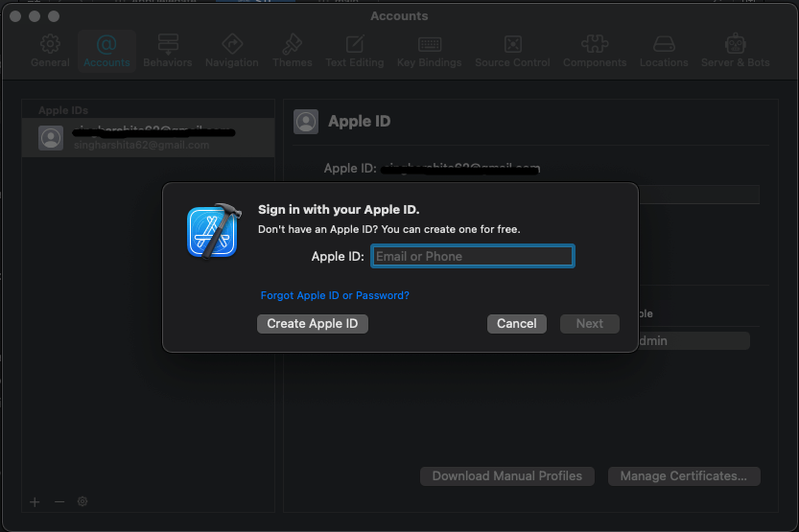Click the Apple ID avatar icon in detail pane

tap(306, 122)
